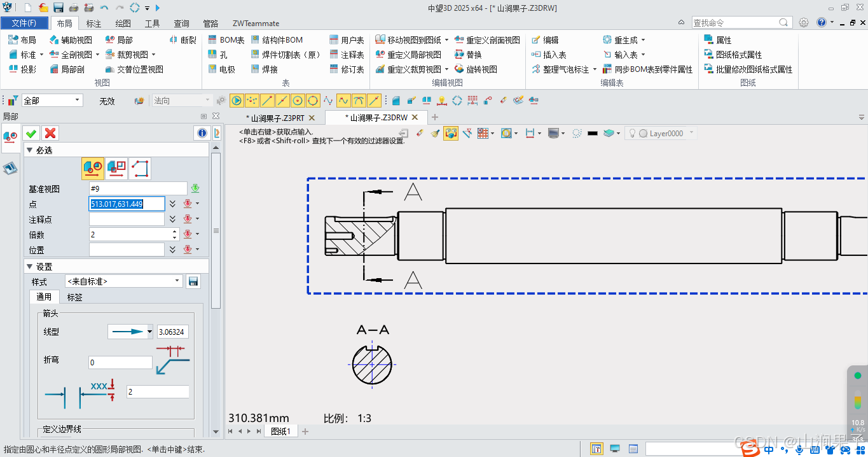
Task: Toggle the dashed circle display icon
Action: (577, 133)
